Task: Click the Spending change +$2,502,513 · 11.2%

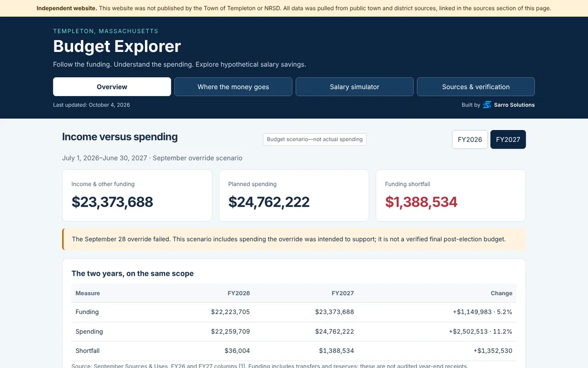Action: pos(481,332)
